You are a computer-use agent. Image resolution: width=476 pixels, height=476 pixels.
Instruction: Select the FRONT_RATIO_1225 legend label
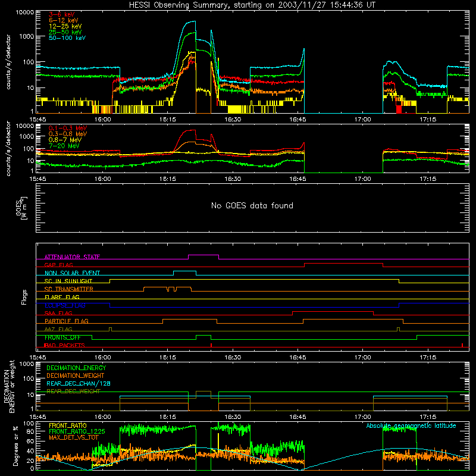[x=77, y=431]
